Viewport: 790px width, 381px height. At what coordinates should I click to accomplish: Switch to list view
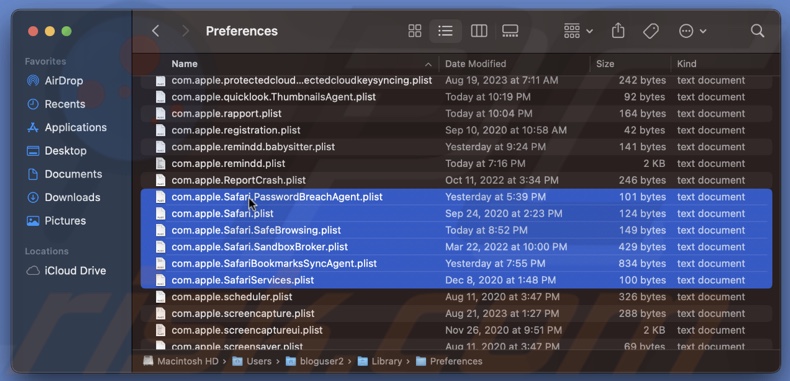coord(445,31)
